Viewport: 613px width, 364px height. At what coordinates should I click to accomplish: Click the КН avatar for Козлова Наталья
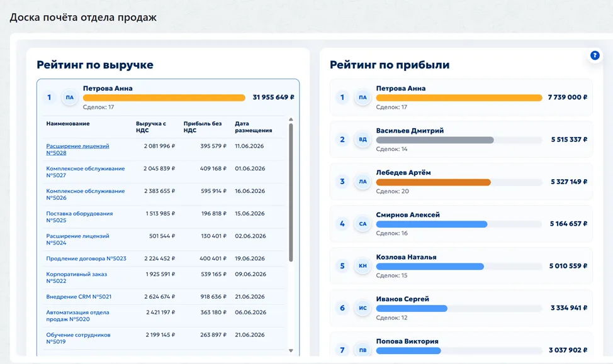coord(363,266)
